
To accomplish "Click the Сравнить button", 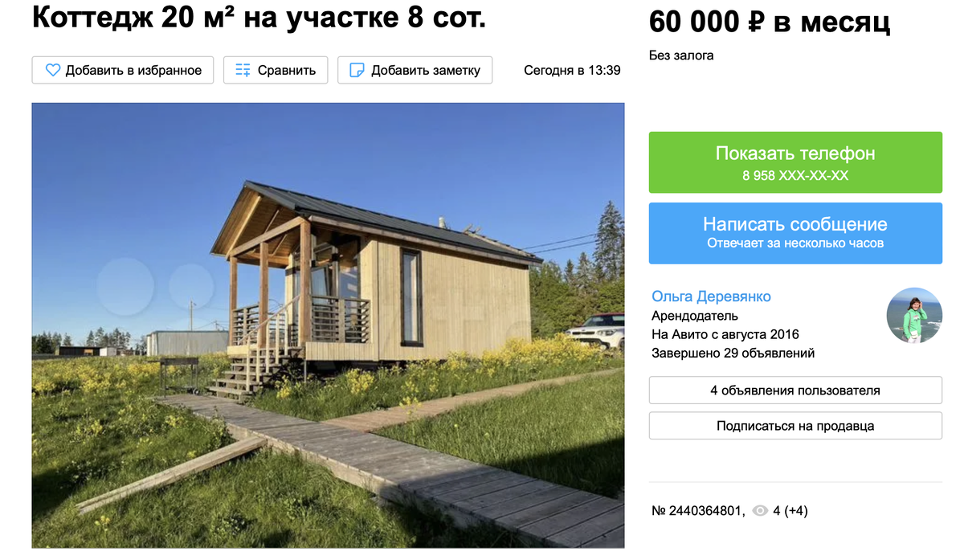I will (x=276, y=70).
